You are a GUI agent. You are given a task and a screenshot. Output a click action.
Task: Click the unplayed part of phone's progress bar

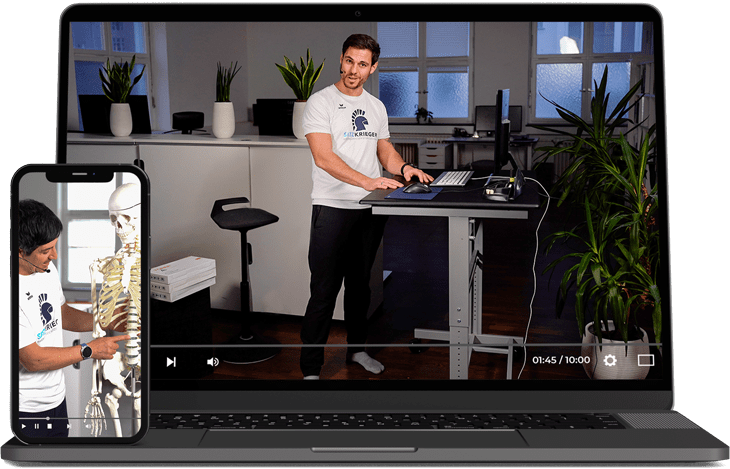(x=100, y=418)
